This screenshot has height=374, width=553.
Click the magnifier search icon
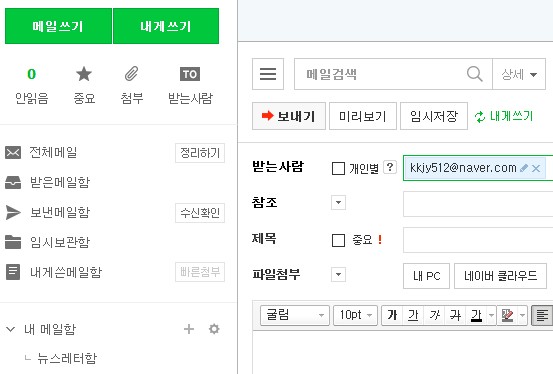point(474,74)
